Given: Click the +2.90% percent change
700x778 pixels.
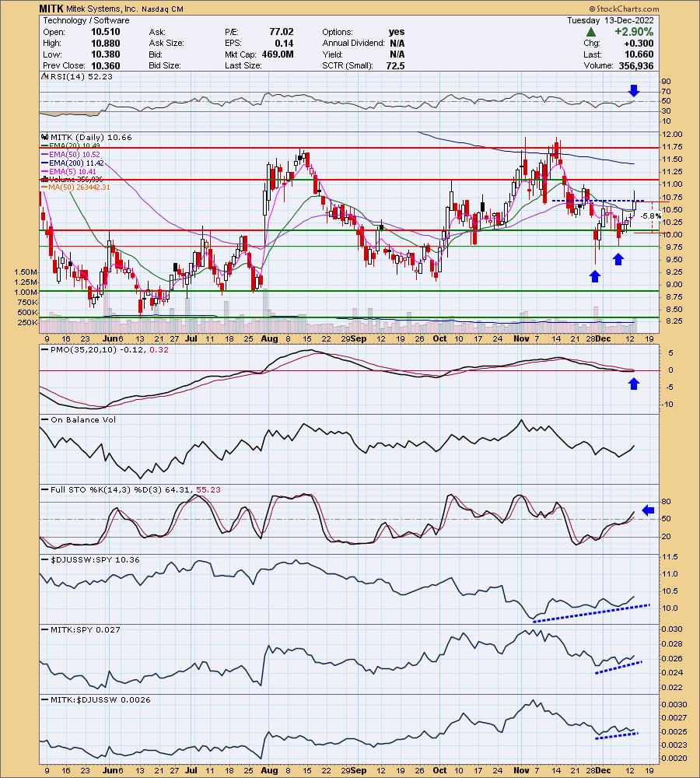Looking at the screenshot, I should (x=634, y=32).
